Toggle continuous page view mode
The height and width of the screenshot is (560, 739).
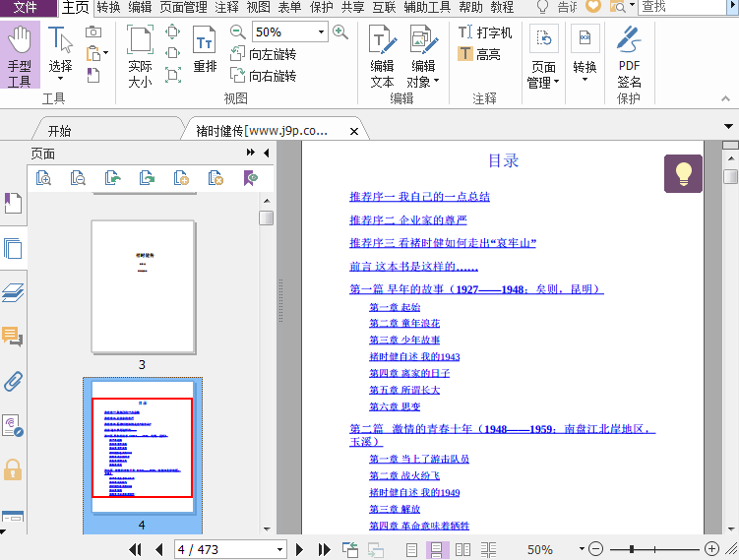click(x=437, y=549)
